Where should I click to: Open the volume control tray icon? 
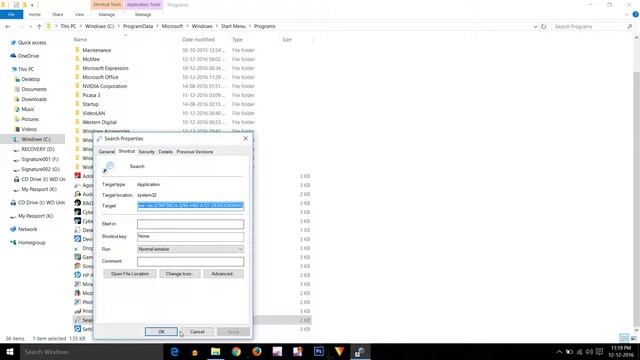[x=589, y=352]
